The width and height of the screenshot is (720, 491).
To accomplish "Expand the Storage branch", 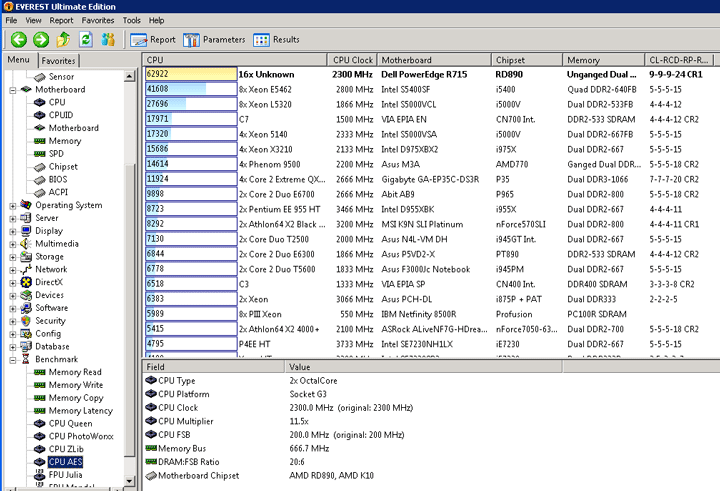I will tap(13, 257).
